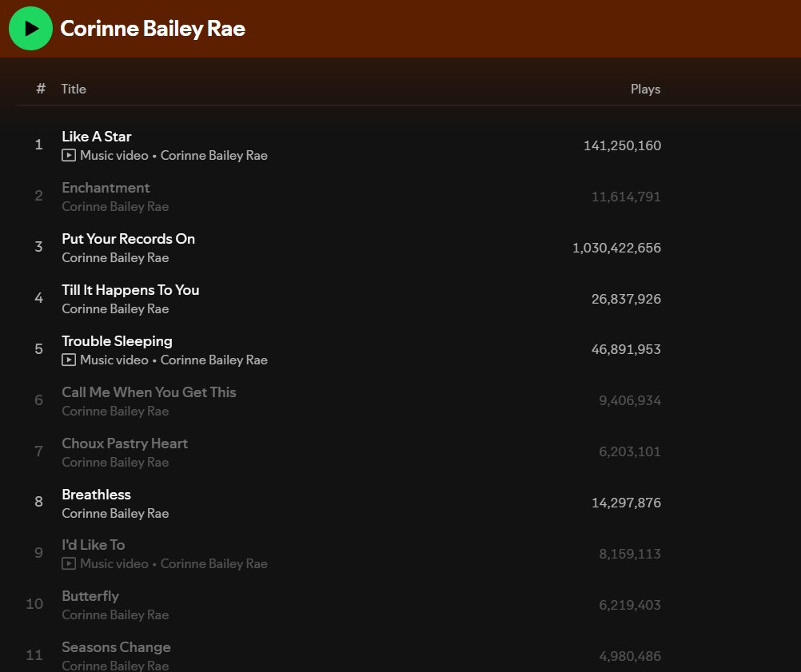Open artist link under Call Me When You Get This

(115, 411)
